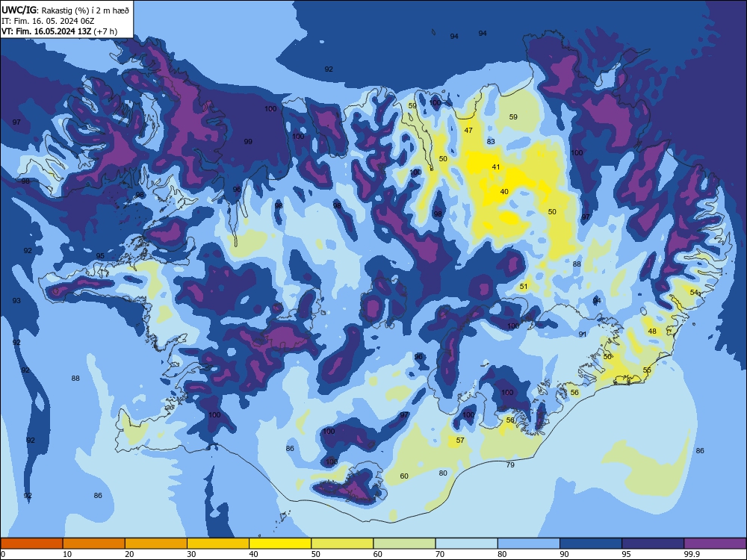This screenshot has height=560, width=747.
Task: Click the orange 10–20 legend swatch
Action: click(94, 544)
